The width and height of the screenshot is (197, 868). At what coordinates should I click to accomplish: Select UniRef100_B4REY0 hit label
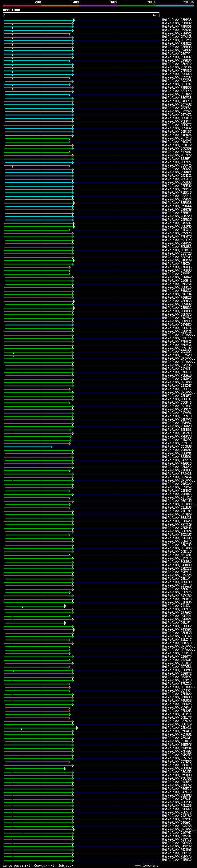[x=177, y=101]
